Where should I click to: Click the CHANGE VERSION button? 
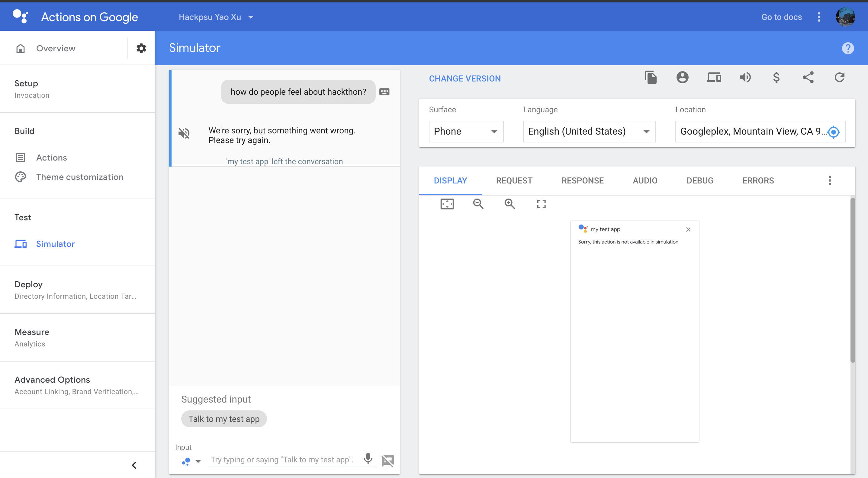[465, 78]
